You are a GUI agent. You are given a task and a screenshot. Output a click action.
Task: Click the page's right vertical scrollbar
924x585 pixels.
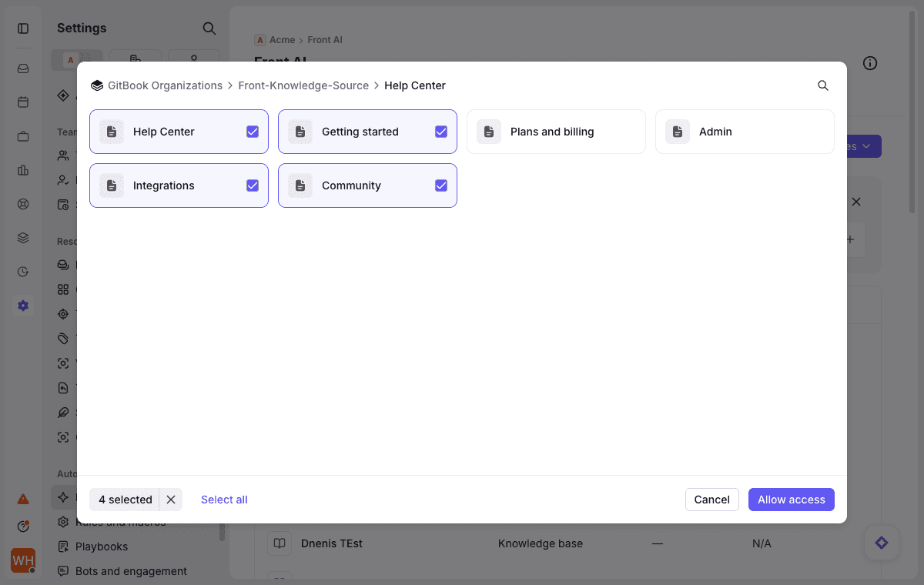[913, 112]
